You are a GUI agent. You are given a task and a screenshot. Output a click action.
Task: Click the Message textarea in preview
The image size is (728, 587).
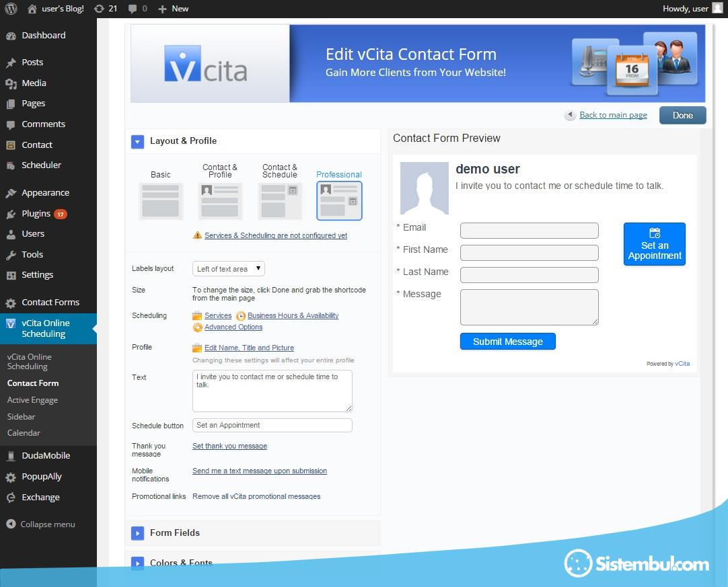529,307
